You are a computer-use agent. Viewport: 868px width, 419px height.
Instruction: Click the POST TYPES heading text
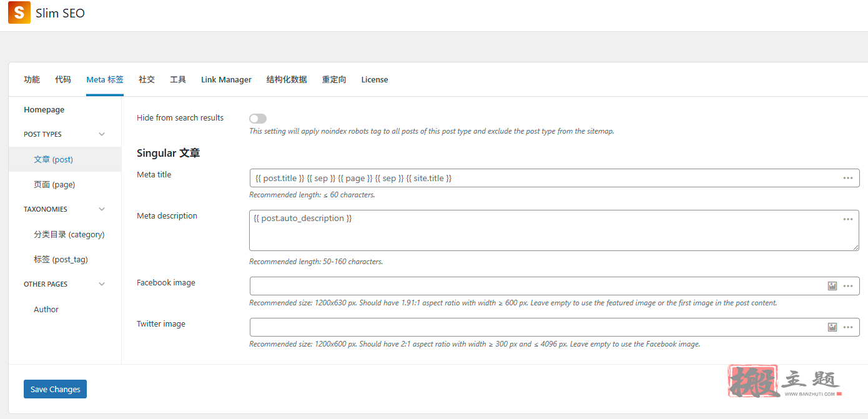tap(42, 134)
